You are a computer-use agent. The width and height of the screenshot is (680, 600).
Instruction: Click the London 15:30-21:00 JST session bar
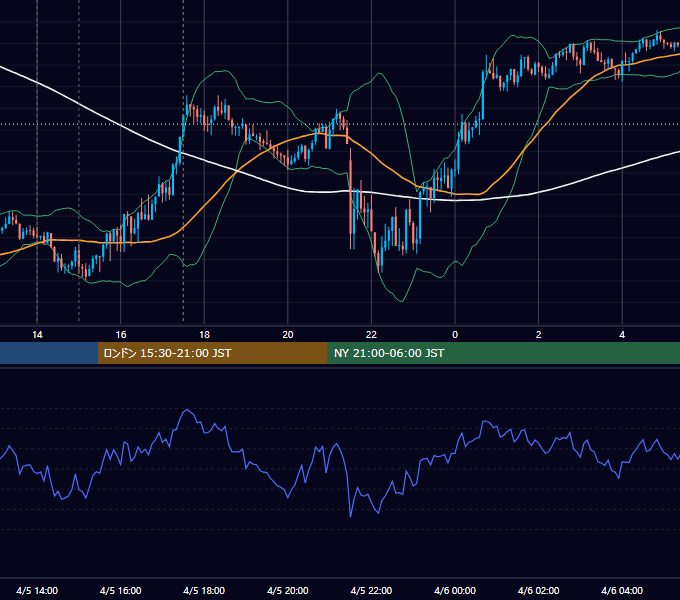click(x=212, y=353)
